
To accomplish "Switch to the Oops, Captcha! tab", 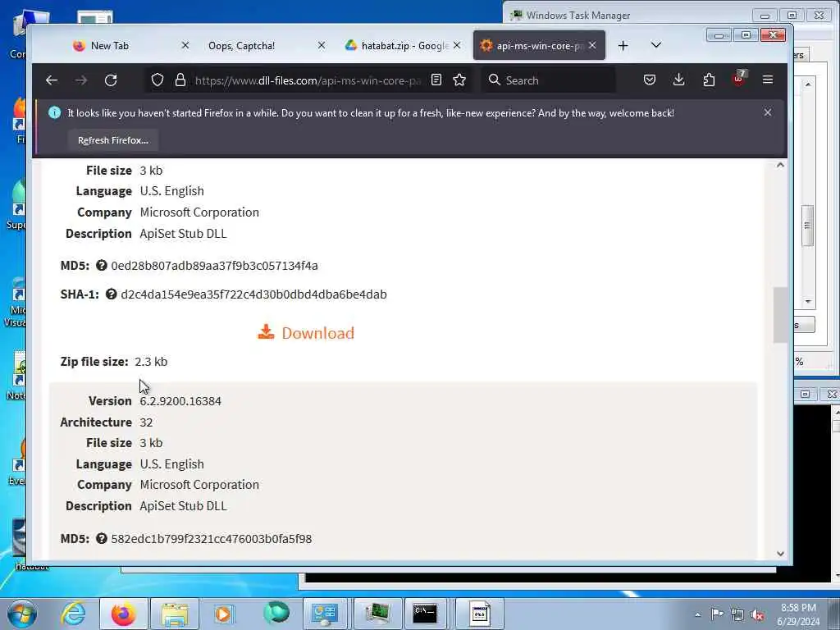I will [241, 46].
